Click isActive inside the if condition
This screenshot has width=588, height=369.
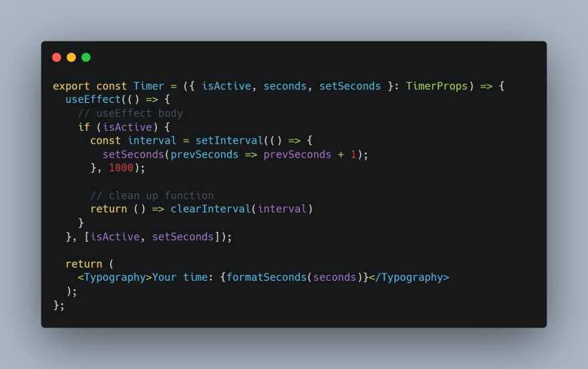pyautogui.click(x=127, y=127)
